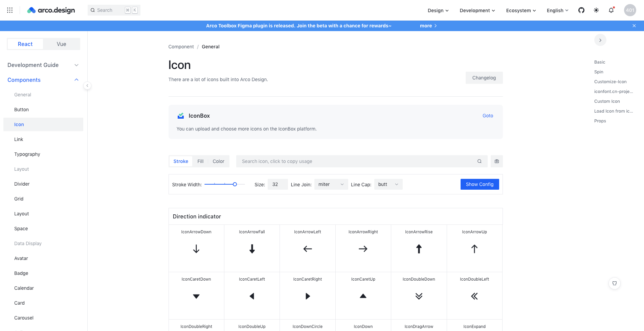
Task: Click the magnifier in icon search field
Action: [480, 161]
